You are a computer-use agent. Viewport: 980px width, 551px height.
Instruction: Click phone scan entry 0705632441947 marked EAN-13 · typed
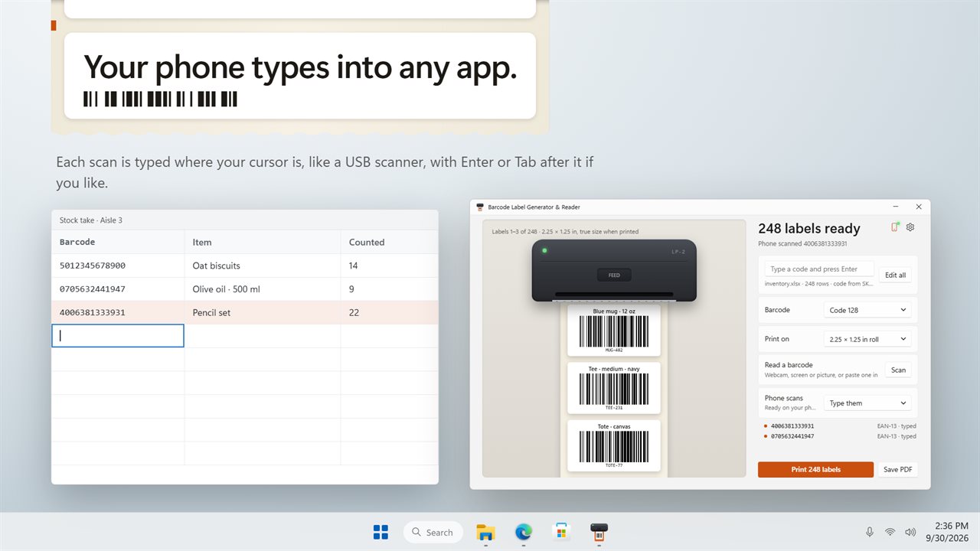[840, 436]
